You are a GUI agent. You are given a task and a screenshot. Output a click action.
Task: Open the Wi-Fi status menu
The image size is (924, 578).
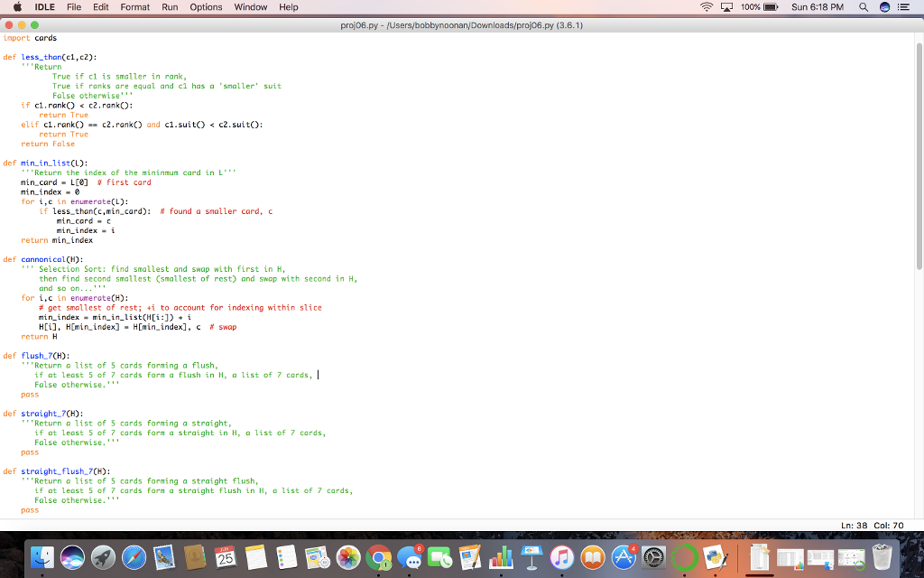[706, 7]
